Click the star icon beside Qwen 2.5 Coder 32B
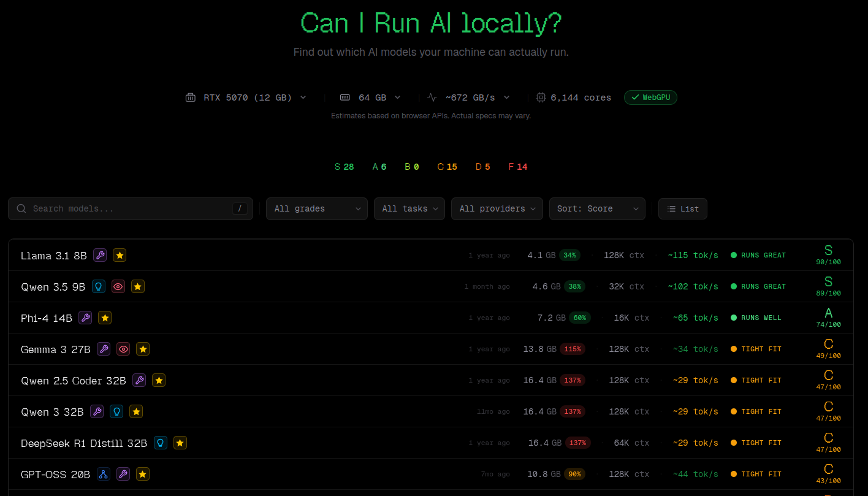This screenshot has width=868, height=496. point(159,380)
